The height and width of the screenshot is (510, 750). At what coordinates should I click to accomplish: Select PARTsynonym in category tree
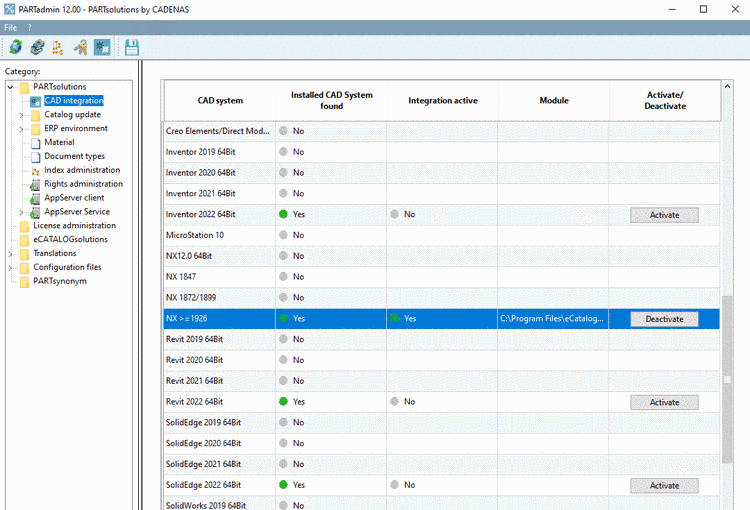pos(60,281)
